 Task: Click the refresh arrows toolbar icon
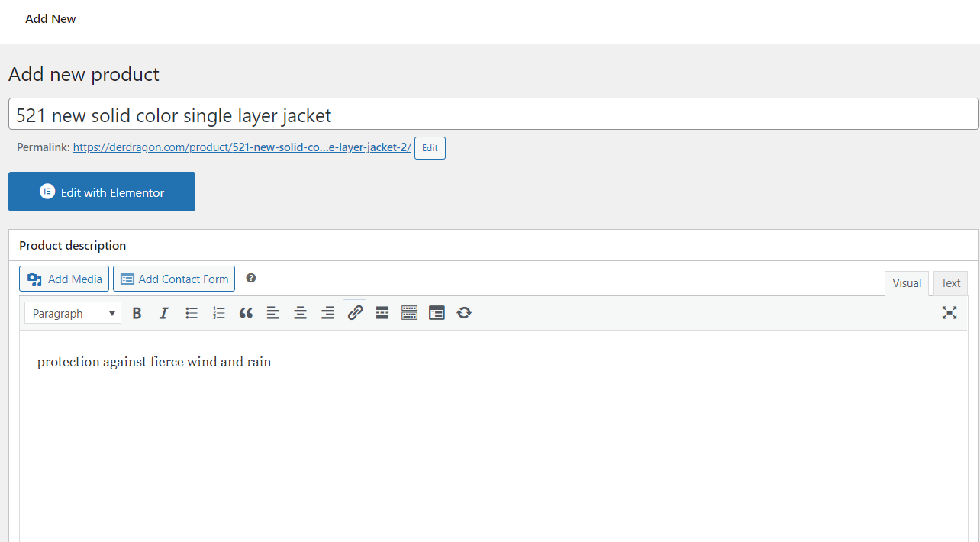[x=464, y=313]
